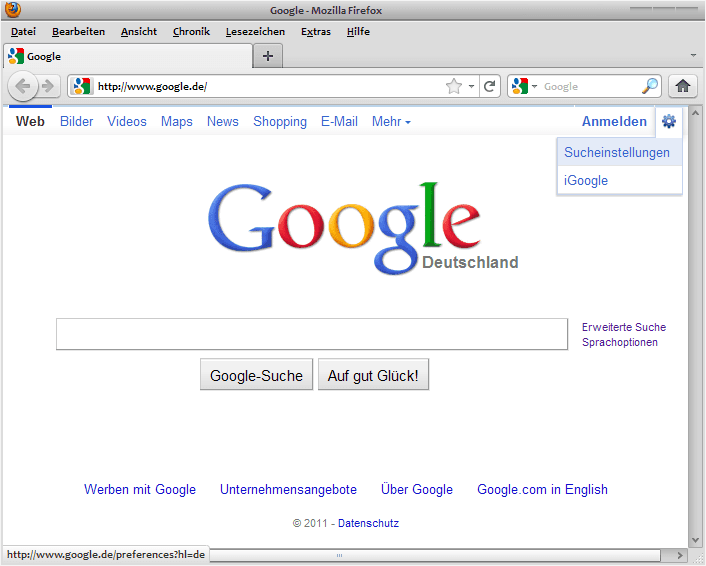Switch to Google.com in English

(x=542, y=489)
